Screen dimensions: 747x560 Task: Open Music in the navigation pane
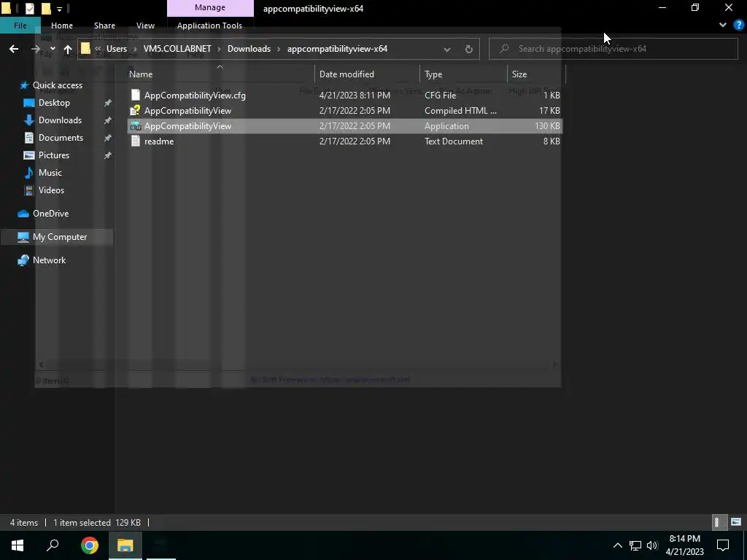[50, 173]
